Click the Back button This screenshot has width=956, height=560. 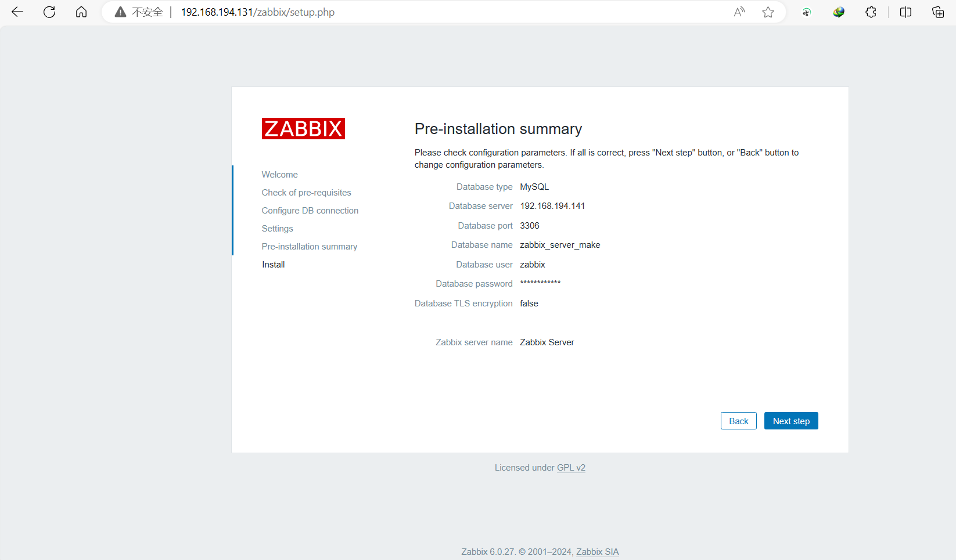[x=739, y=421]
